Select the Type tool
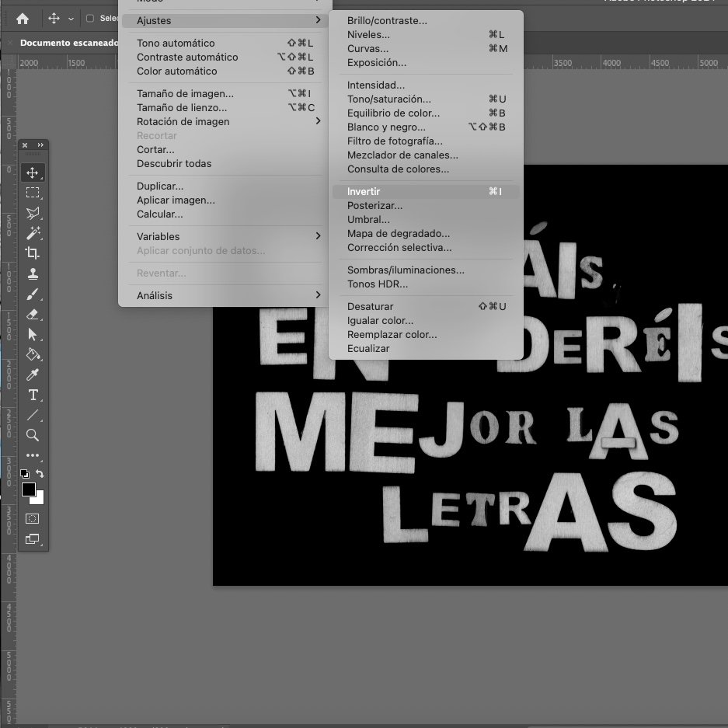Screen dimensions: 728x728 tap(33, 395)
